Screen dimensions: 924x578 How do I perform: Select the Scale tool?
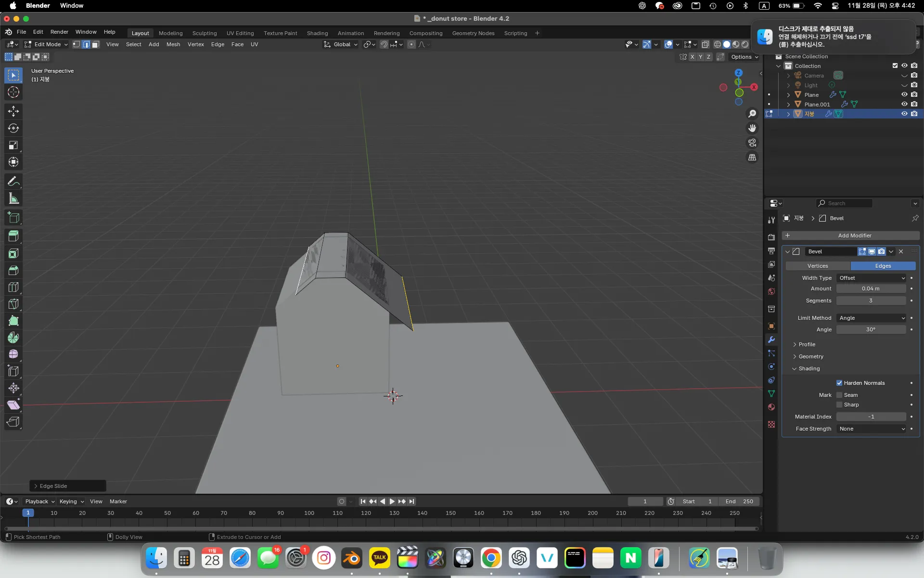[13, 145]
